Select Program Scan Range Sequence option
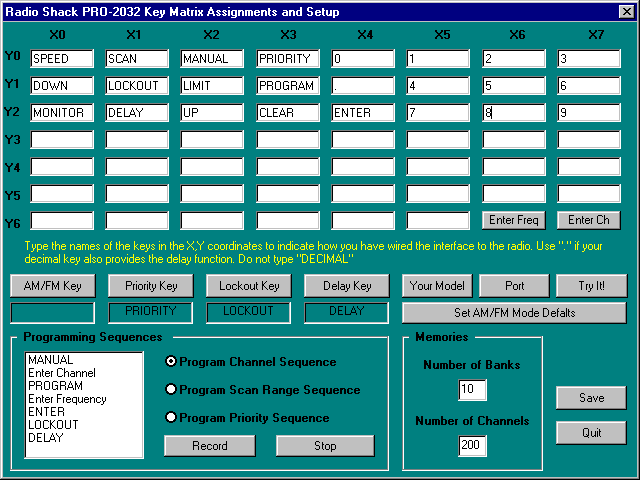 coord(171,389)
